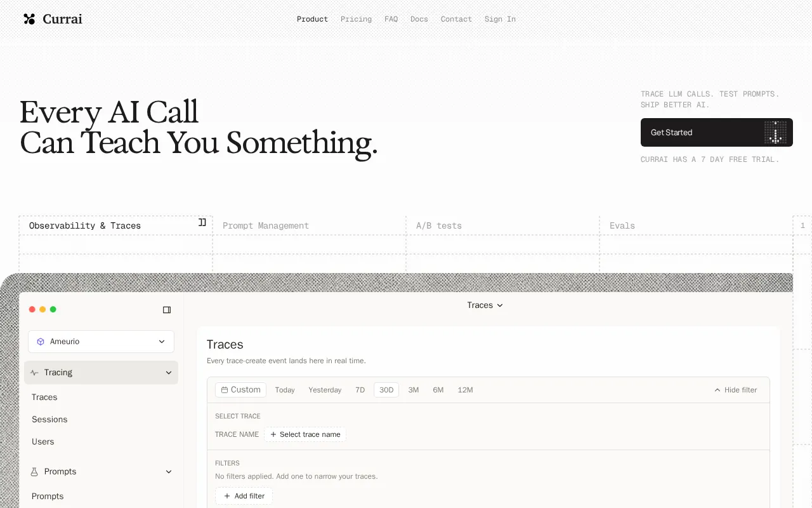Click the green window dot

pos(53,309)
